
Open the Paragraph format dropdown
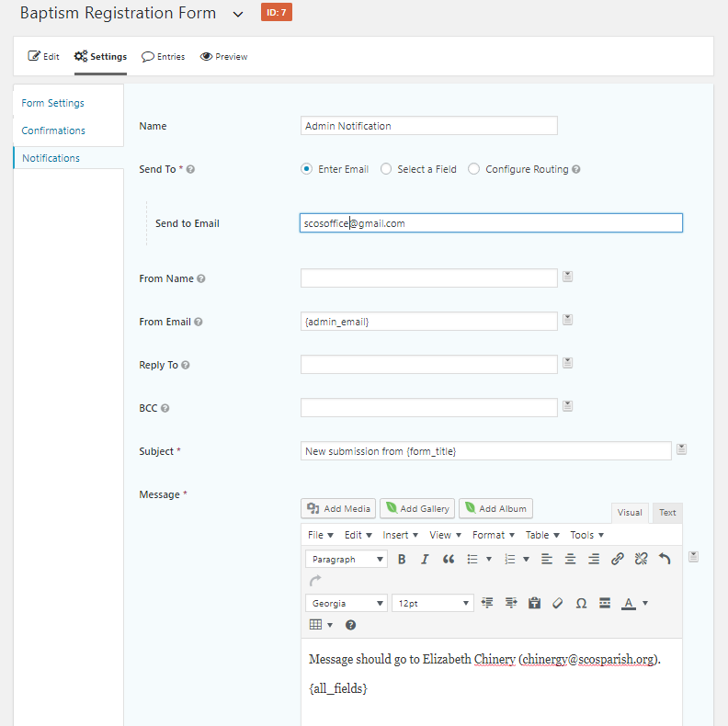[x=347, y=559]
